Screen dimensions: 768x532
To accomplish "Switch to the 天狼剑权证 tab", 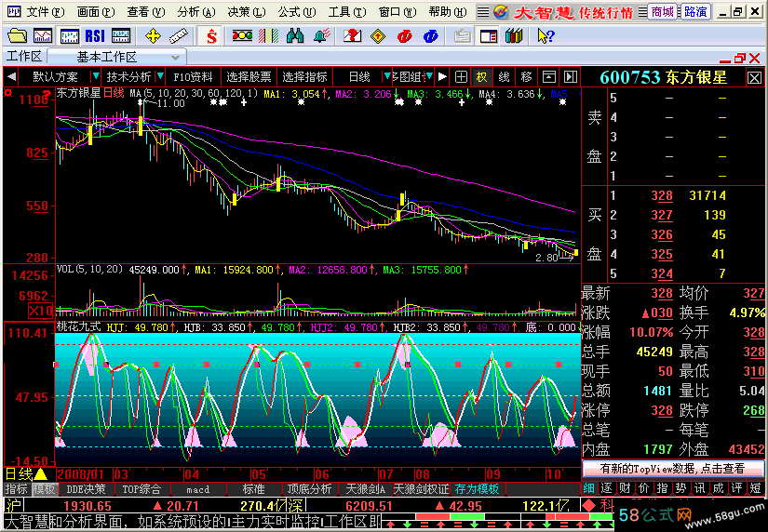I will [421, 489].
